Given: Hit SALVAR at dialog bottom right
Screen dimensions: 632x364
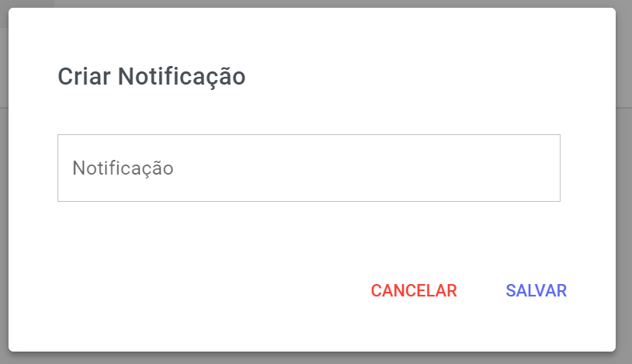Looking at the screenshot, I should pos(536,290).
